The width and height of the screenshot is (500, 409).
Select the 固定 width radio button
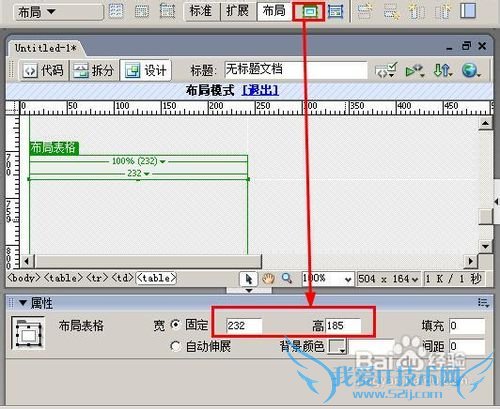[176, 325]
